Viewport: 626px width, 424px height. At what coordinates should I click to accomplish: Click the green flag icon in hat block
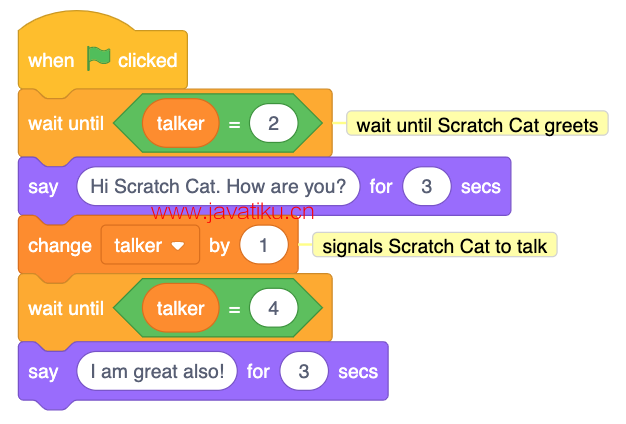(x=98, y=58)
